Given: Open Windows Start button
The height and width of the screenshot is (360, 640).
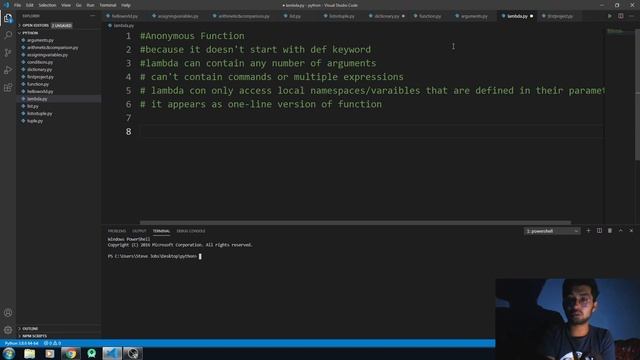Looking at the screenshot, I should [x=9, y=353].
